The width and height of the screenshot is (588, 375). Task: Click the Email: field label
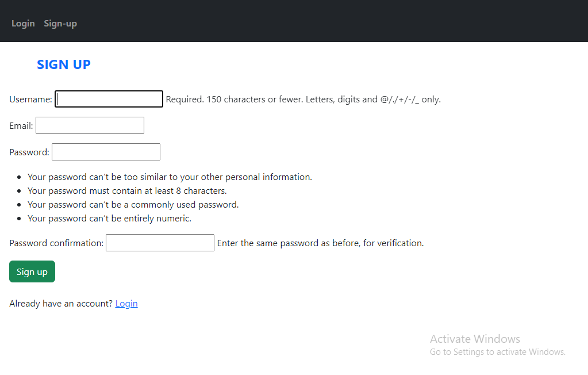click(x=21, y=126)
